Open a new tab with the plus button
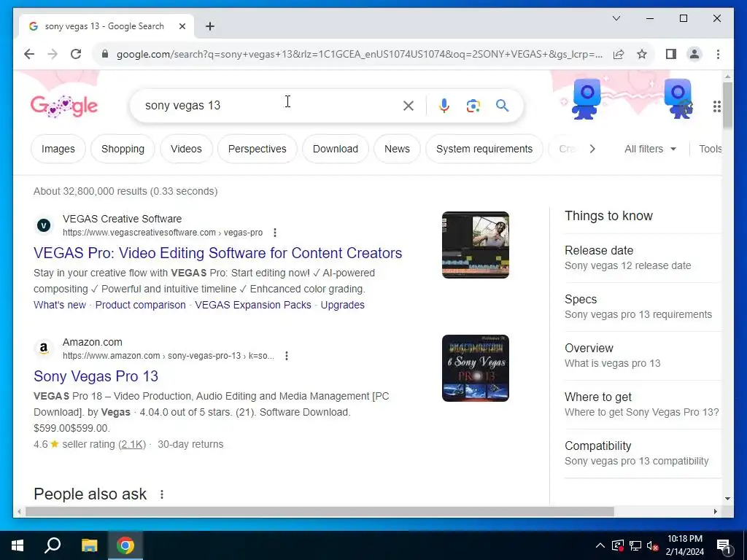 210,26
